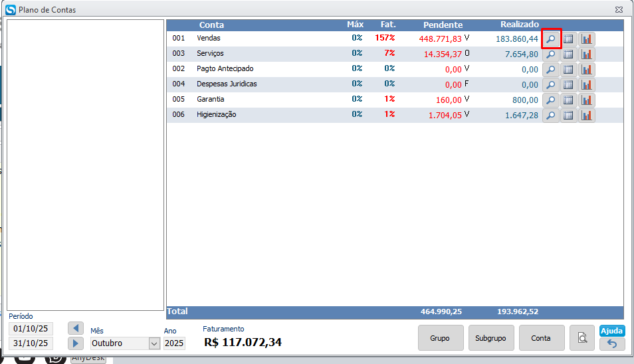Image resolution: width=634 pixels, height=364 pixels.
Task: Open bar chart for Higienização
Action: 586,116
